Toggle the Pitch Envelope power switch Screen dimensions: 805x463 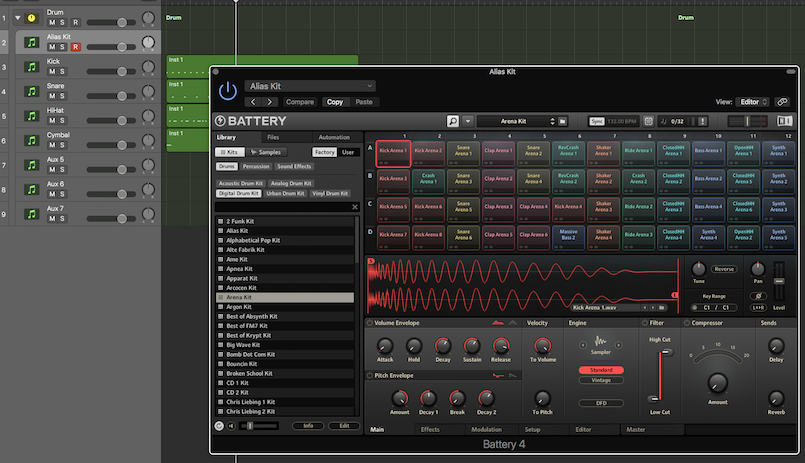369,375
